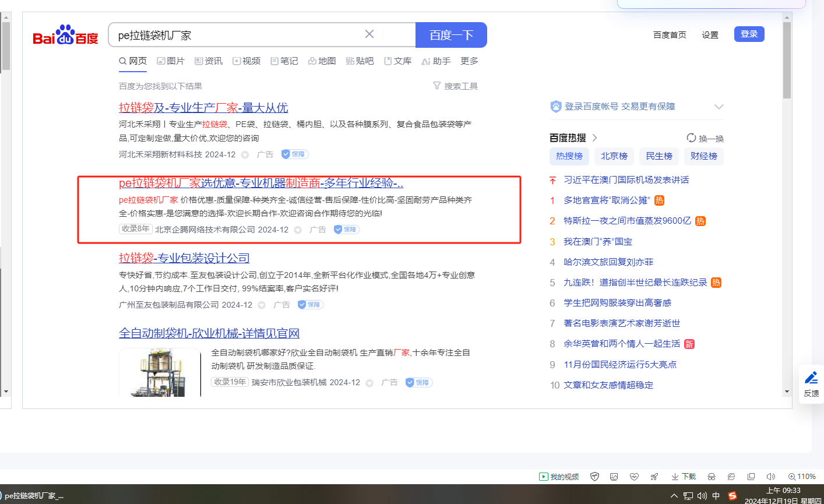Open 我的视频 in the browser status bar

(x=559, y=477)
